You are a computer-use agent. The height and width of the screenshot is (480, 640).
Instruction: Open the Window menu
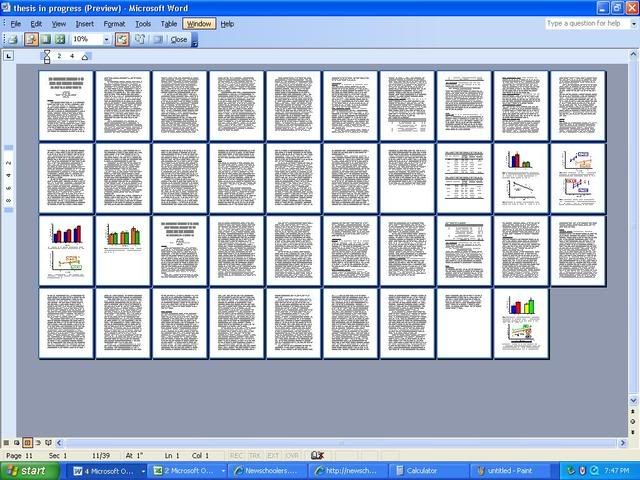pos(199,23)
